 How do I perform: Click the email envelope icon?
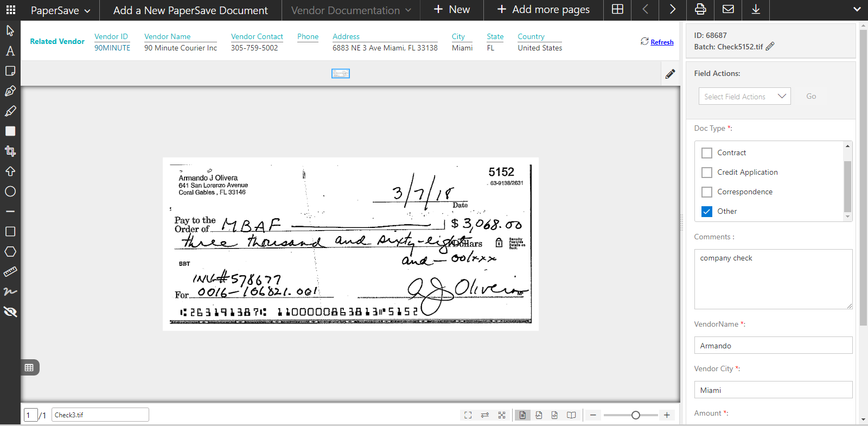728,10
